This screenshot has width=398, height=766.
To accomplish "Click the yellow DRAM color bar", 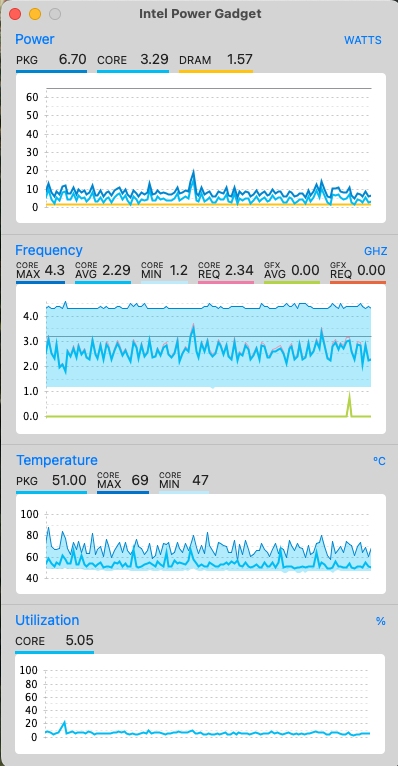I will [216, 71].
